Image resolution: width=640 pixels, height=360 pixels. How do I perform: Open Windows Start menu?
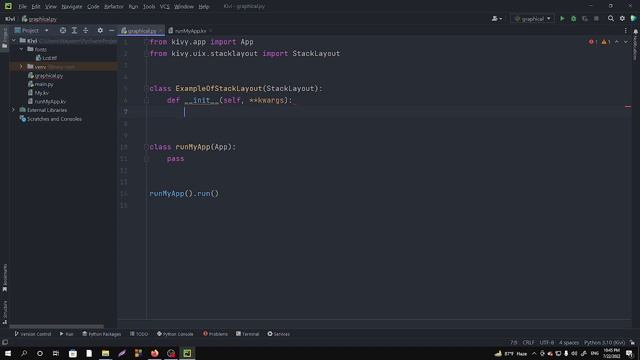tap(8, 353)
